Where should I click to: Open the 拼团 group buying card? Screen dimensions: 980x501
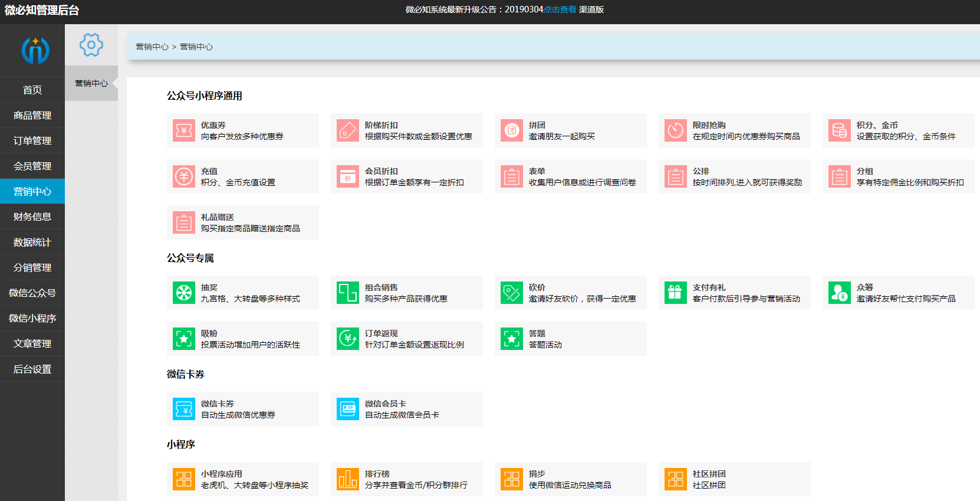point(570,130)
